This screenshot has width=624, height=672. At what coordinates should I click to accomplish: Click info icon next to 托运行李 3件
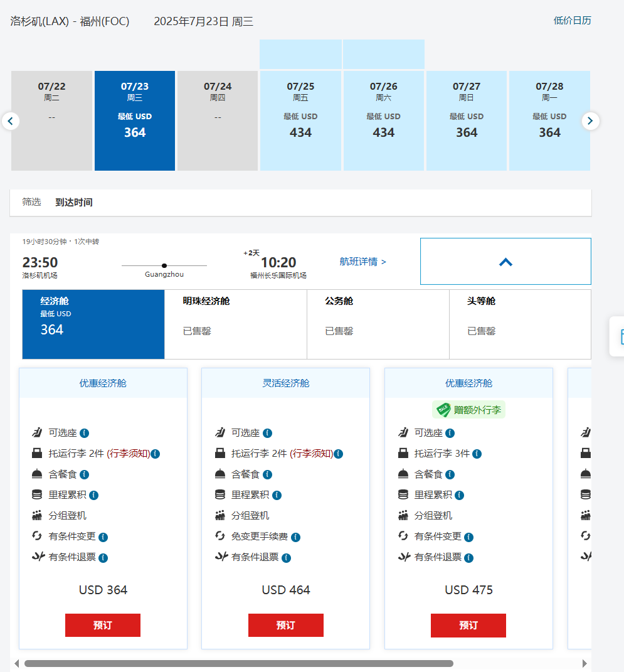(x=477, y=454)
